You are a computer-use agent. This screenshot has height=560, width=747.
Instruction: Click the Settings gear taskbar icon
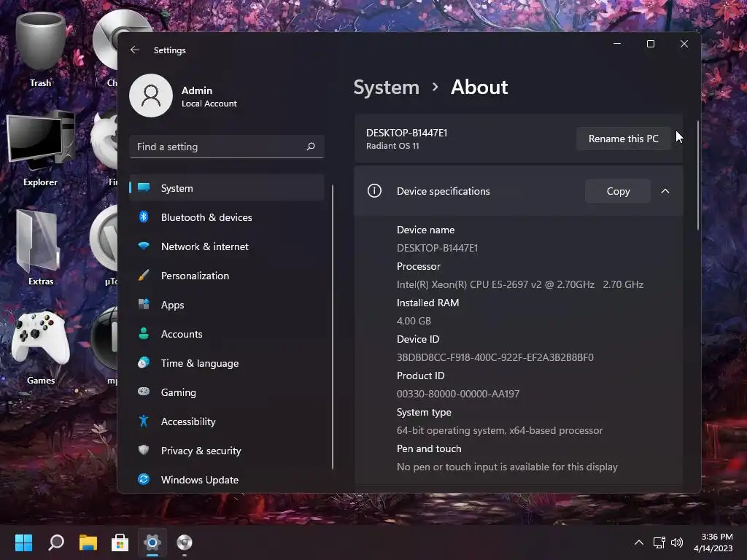(x=152, y=542)
